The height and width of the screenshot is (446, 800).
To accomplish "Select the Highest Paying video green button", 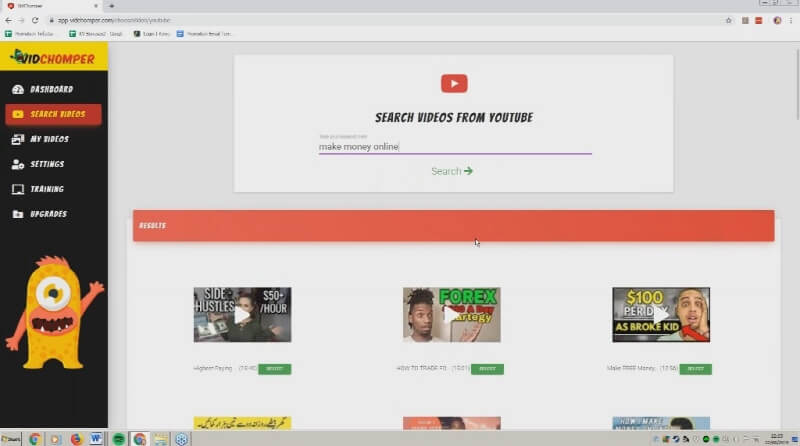I will pos(274,368).
